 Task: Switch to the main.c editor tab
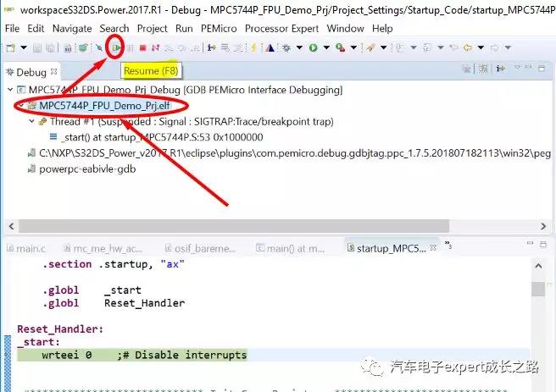[31, 247]
